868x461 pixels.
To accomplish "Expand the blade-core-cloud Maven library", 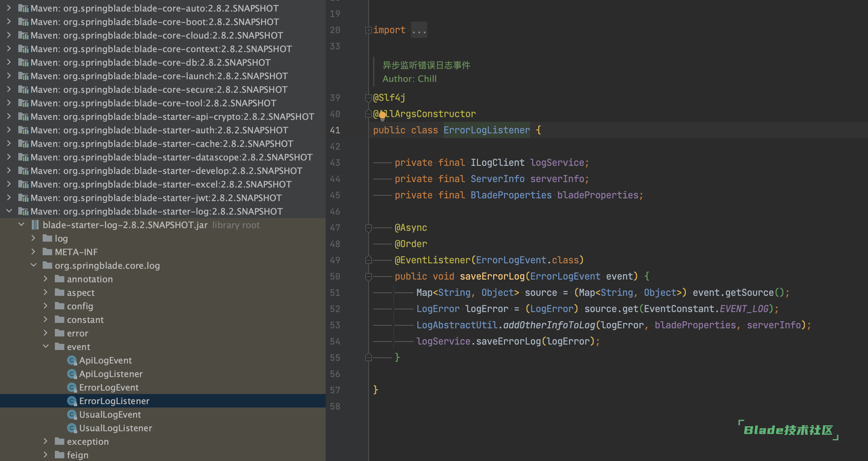I will coord(9,35).
